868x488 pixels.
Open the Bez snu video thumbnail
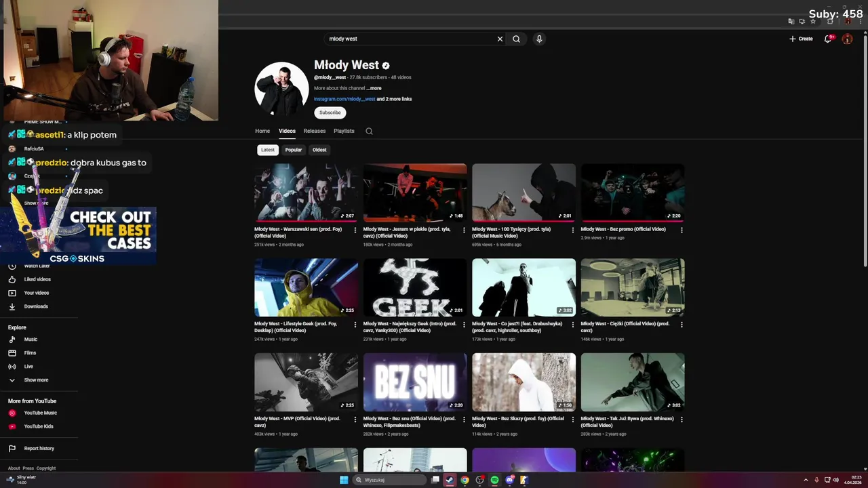pos(415,382)
